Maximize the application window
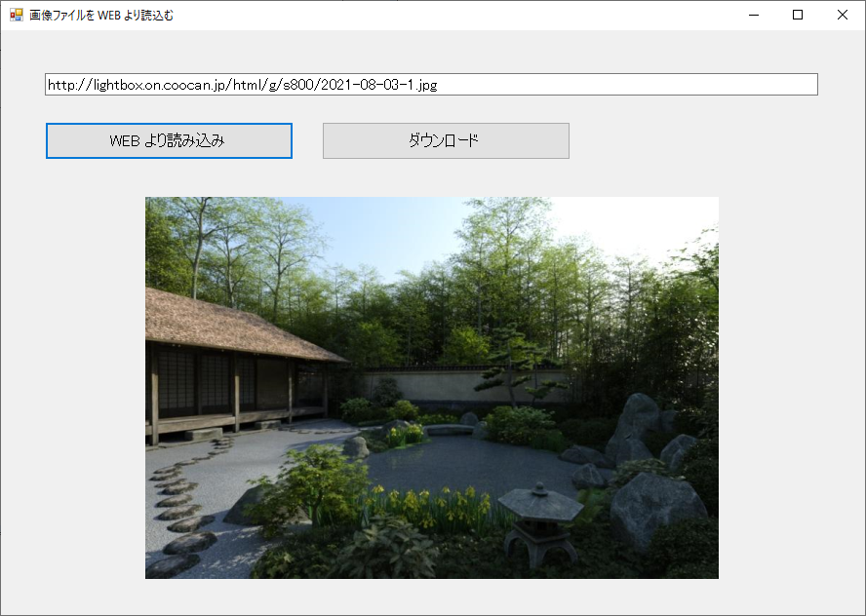This screenshot has height=616, width=866. click(797, 15)
